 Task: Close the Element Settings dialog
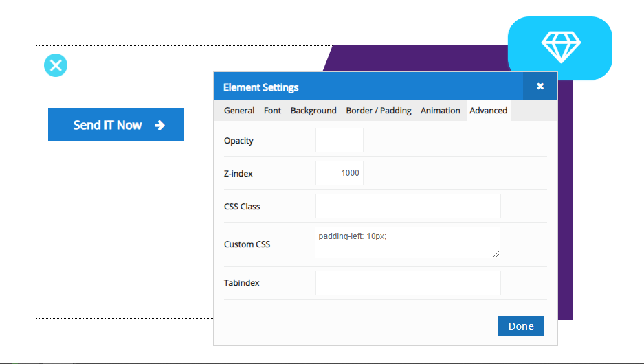click(540, 87)
